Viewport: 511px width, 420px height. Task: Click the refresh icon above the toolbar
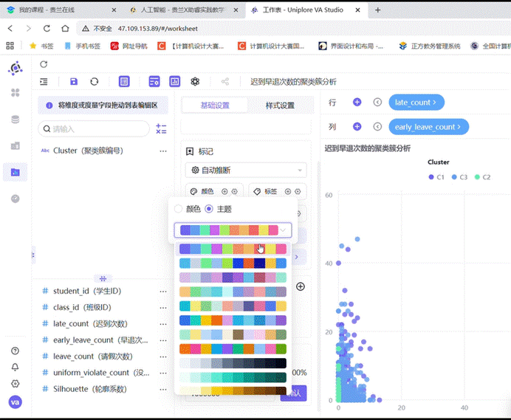pos(44,64)
